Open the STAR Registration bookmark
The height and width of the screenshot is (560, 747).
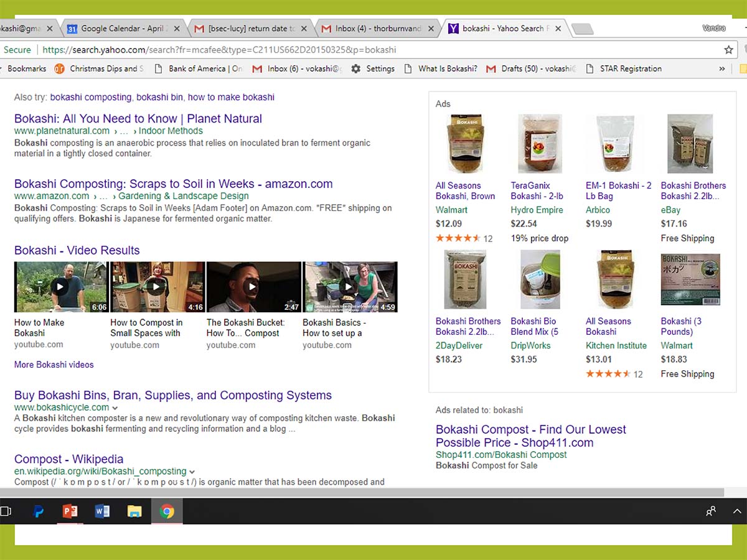tap(624, 68)
